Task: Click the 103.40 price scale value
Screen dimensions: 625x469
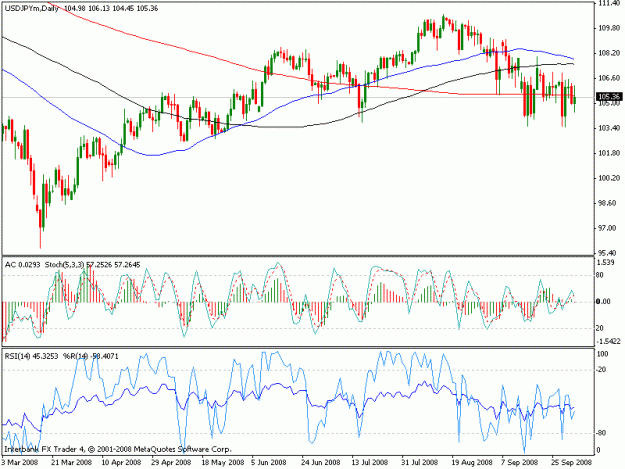Action: click(609, 128)
